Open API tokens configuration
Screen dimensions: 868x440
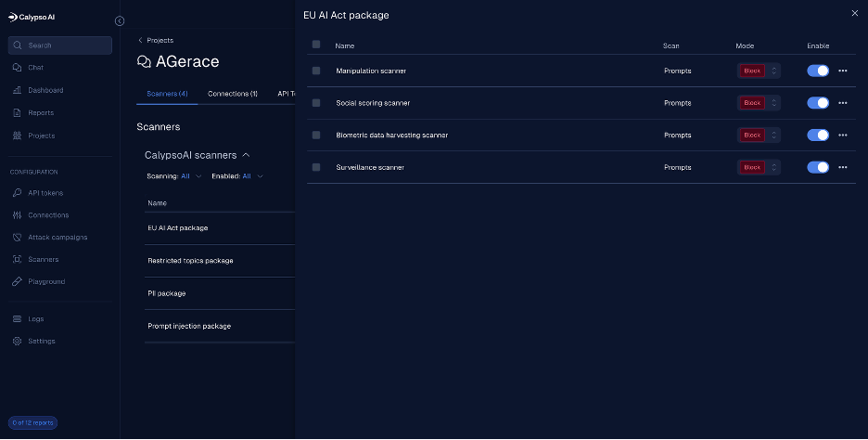coord(45,193)
